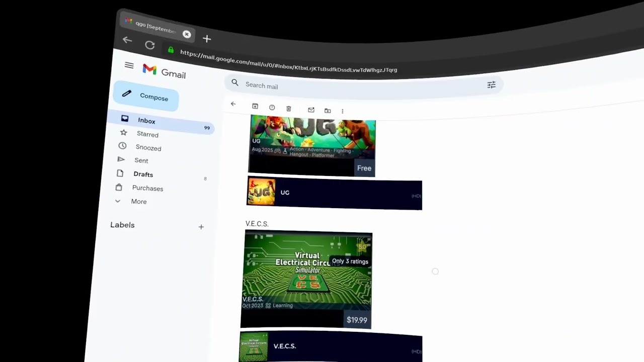This screenshot has height=362, width=644.
Task: Click the green lock site info icon
Action: [171, 50]
